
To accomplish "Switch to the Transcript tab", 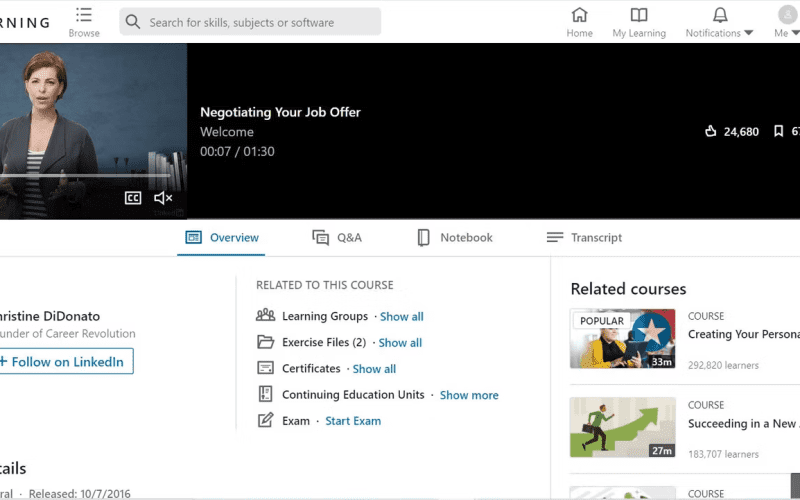I will point(584,238).
